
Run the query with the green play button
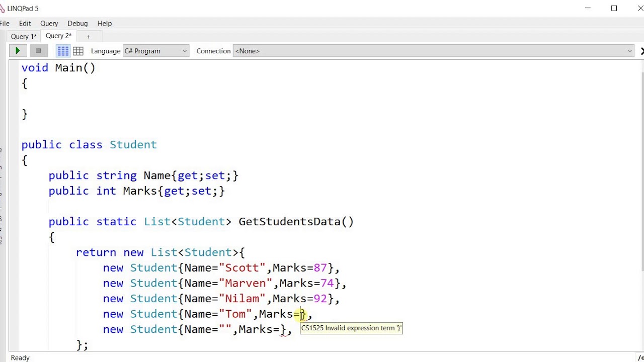point(18,51)
